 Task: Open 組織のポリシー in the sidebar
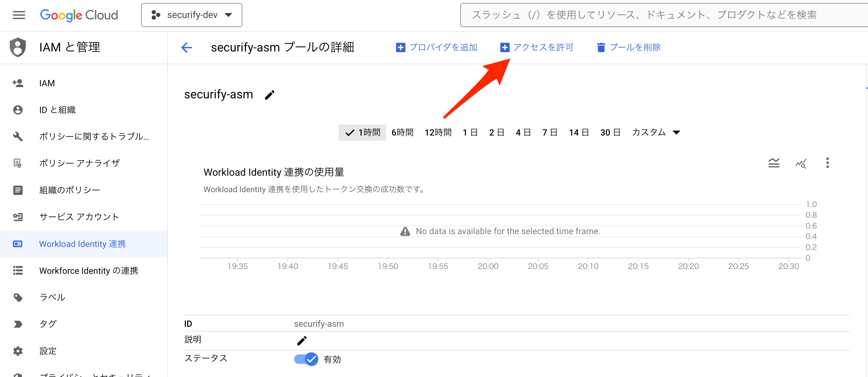coord(84,190)
